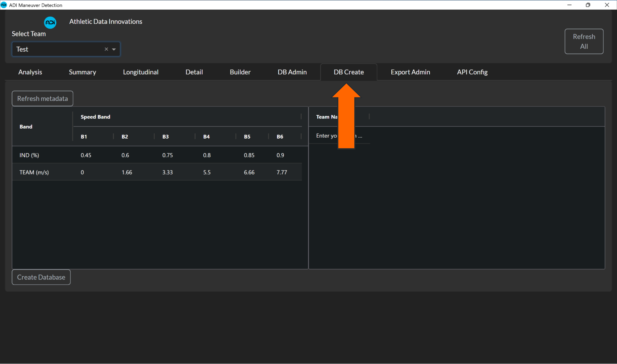Click the Refresh All button
Screen dimensions: 617x364
(584, 41)
